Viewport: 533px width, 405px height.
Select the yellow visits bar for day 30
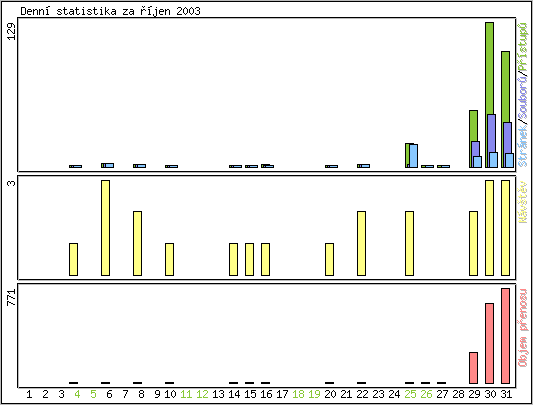[489, 228]
